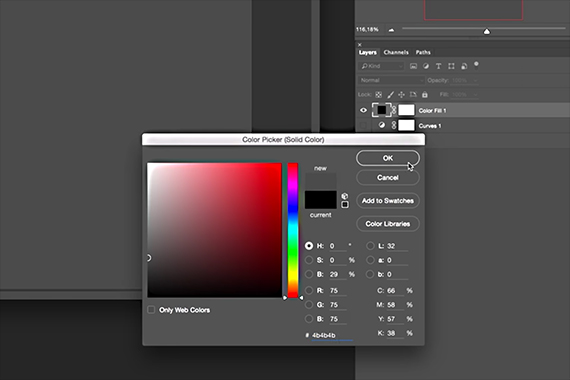Filter layers by shape layer icon
Screen dimensions: 570x380
coord(451,66)
